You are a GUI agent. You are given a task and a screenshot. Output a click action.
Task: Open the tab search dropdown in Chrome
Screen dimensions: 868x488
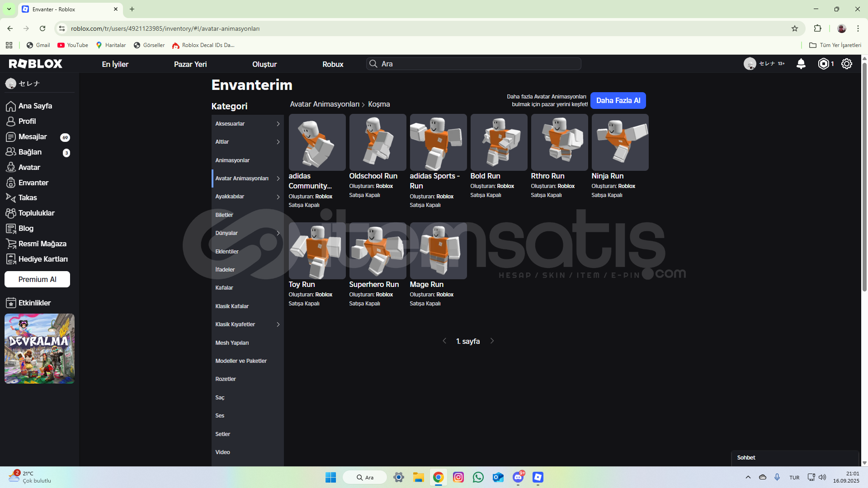point(9,9)
